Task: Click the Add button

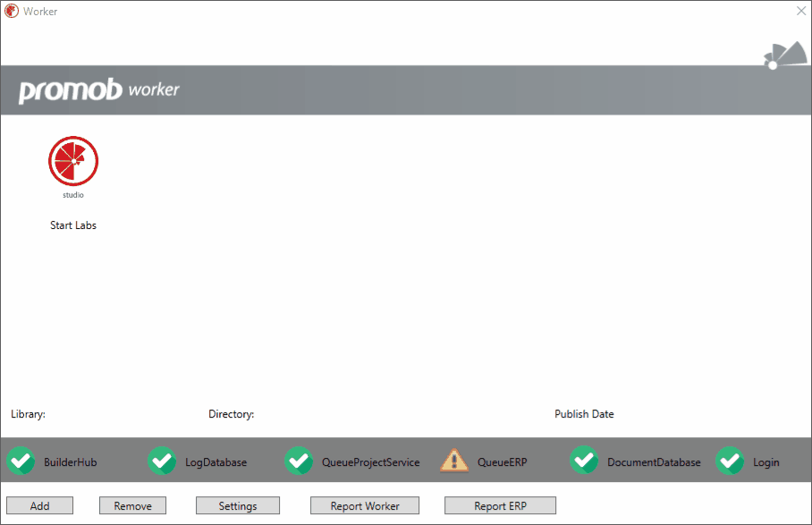Action: pyautogui.click(x=40, y=506)
